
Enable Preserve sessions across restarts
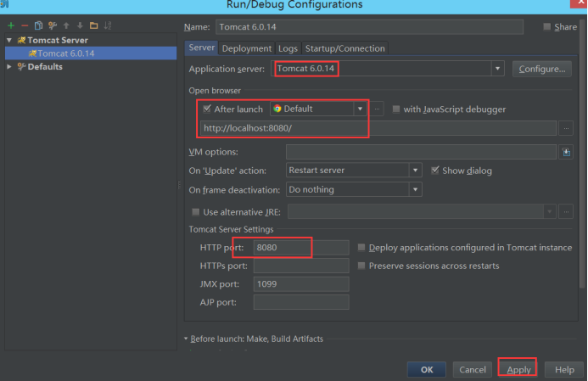361,266
